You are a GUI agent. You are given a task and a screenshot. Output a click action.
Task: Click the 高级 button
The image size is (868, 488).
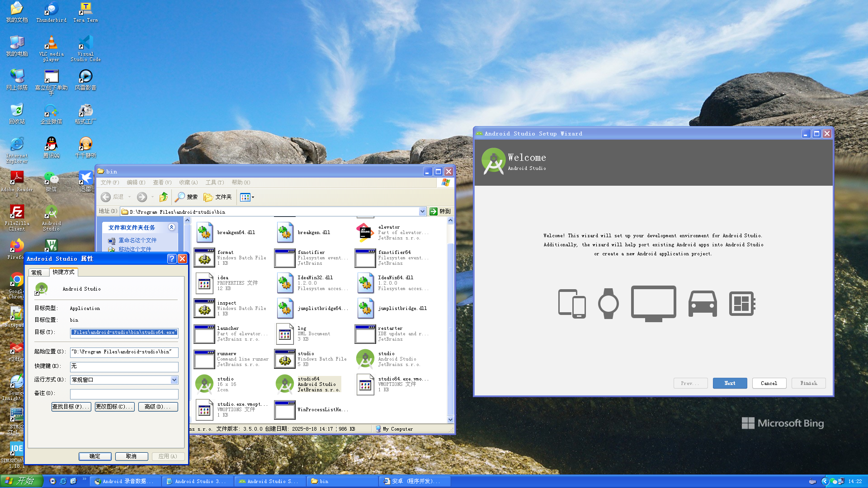pos(158,407)
